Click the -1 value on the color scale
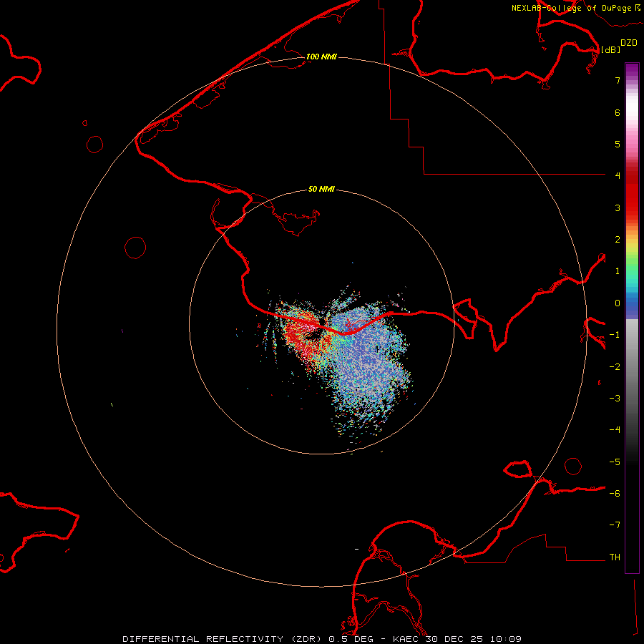This screenshot has width=644, height=644. click(615, 335)
